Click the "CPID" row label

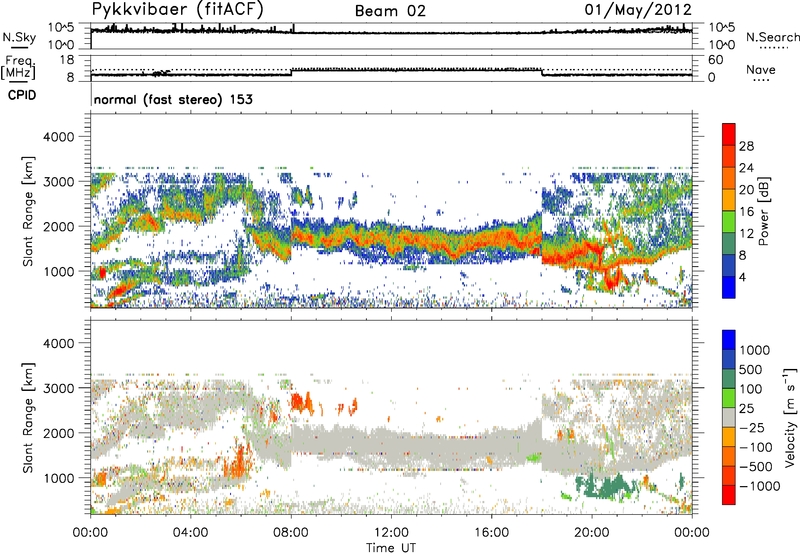22,95
